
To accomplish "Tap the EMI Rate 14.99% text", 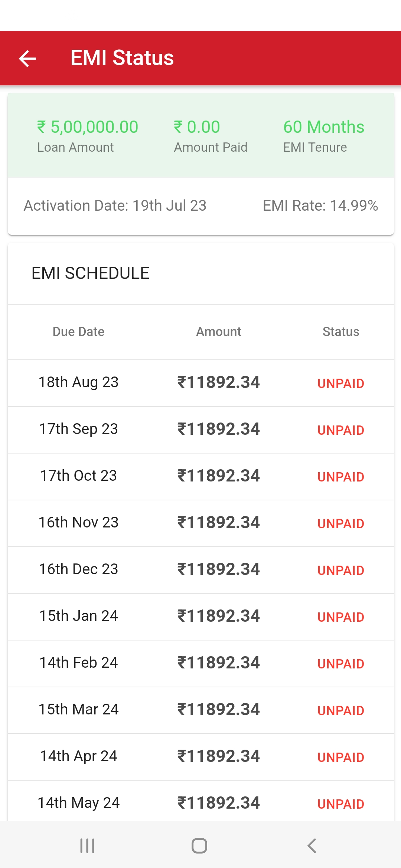I will (x=320, y=206).
